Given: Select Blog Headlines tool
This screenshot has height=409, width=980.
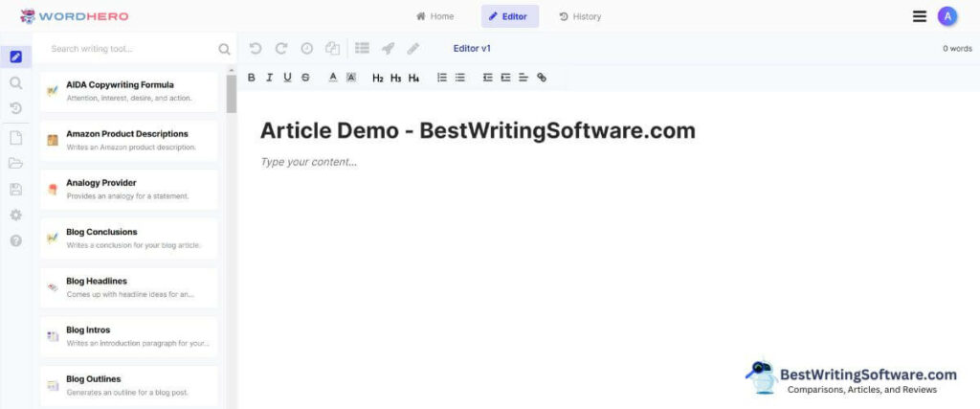Looking at the screenshot, I should (x=129, y=287).
